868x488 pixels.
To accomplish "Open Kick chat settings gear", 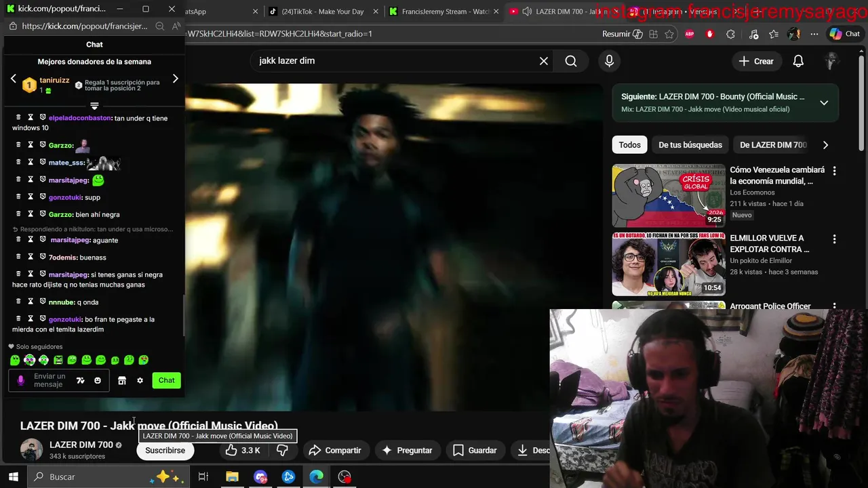I will [140, 380].
